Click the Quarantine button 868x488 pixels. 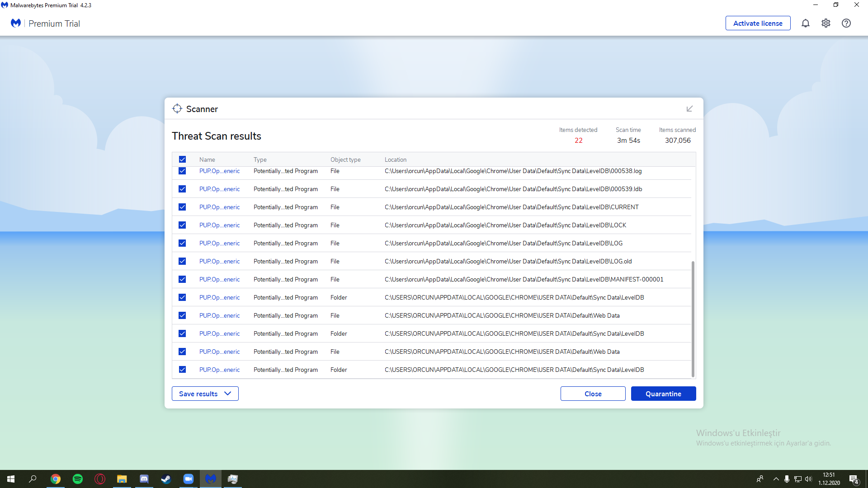663,394
